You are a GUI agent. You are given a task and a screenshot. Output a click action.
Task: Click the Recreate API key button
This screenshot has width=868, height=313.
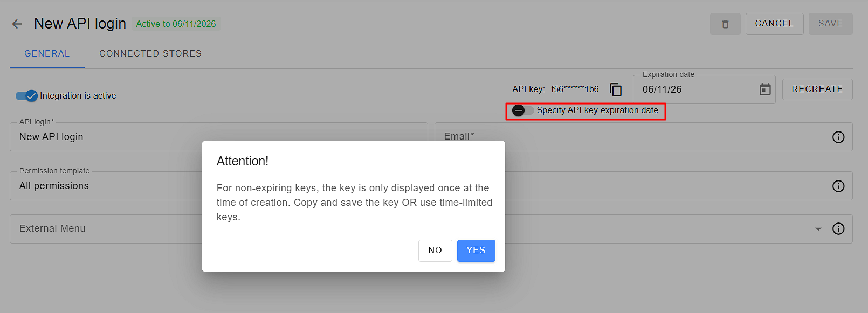pyautogui.click(x=817, y=89)
